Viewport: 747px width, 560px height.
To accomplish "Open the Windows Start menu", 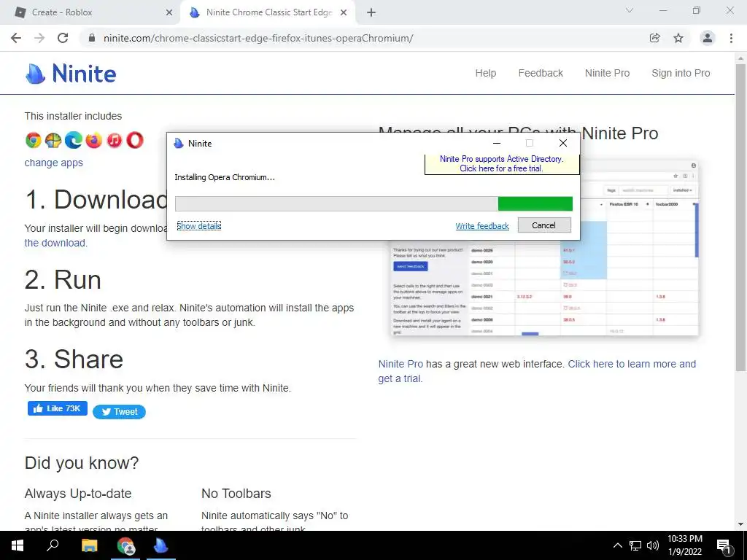I will (18, 545).
